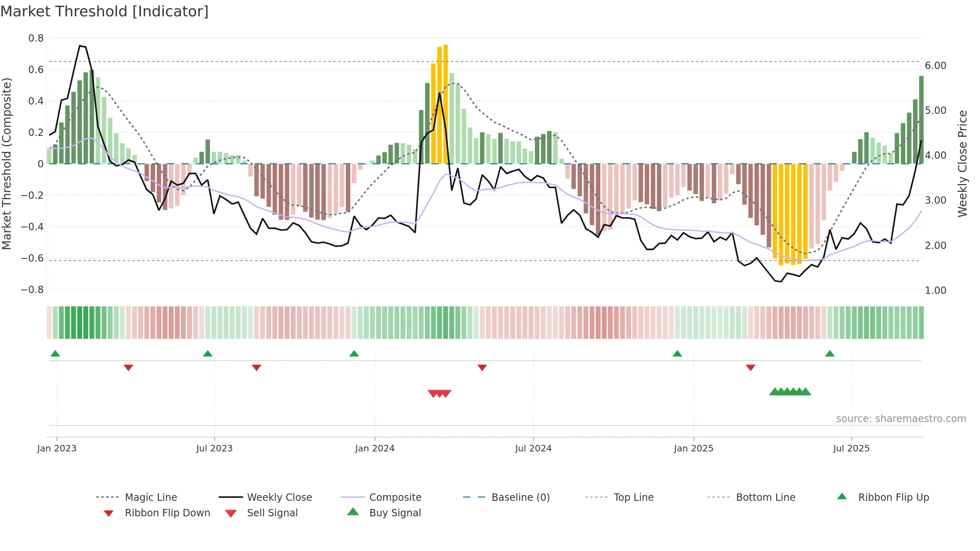Click the 6.00 Weekly Close Price tick
980x551 pixels.
[x=935, y=65]
